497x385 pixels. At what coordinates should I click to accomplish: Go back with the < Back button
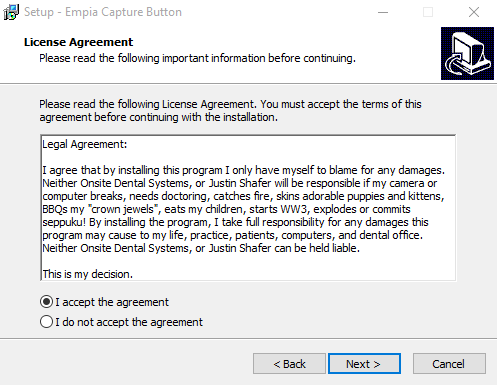(x=289, y=364)
